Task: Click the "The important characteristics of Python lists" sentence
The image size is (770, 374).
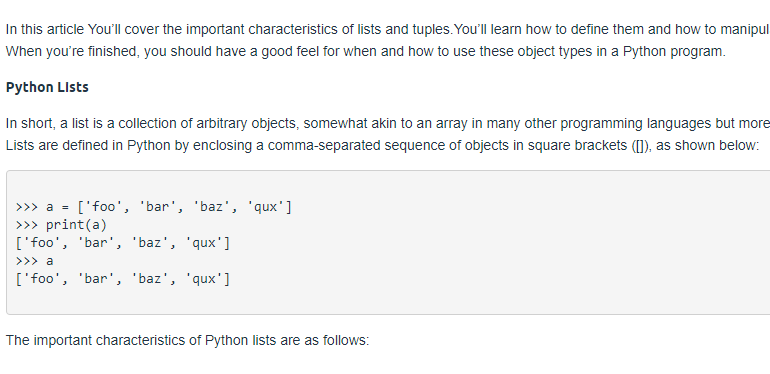Action: (x=187, y=341)
